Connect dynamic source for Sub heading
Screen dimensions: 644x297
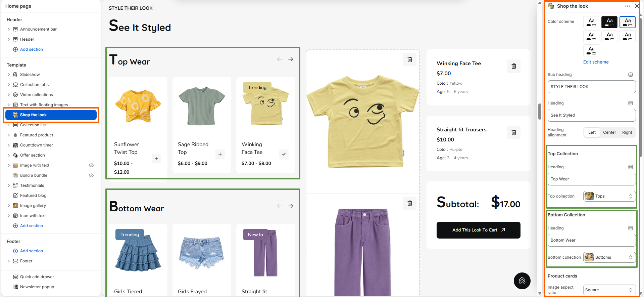pos(631,75)
